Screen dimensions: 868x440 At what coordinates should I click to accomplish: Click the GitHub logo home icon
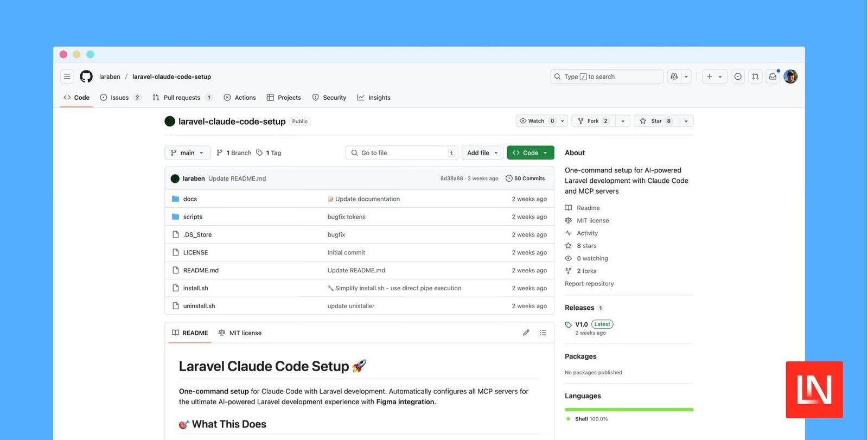coord(86,76)
